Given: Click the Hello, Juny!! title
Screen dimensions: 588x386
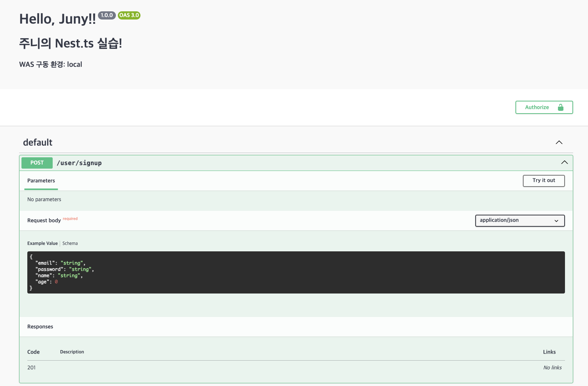Looking at the screenshot, I should pyautogui.click(x=57, y=19).
